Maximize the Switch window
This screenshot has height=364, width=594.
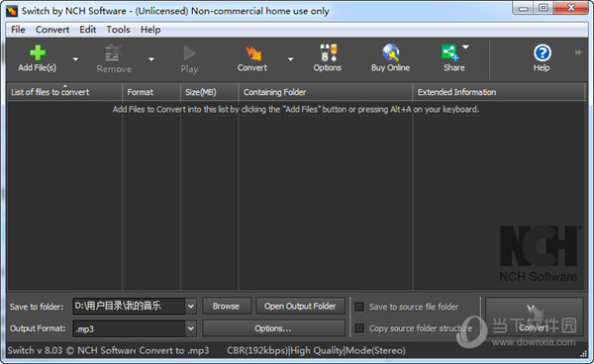pos(544,8)
